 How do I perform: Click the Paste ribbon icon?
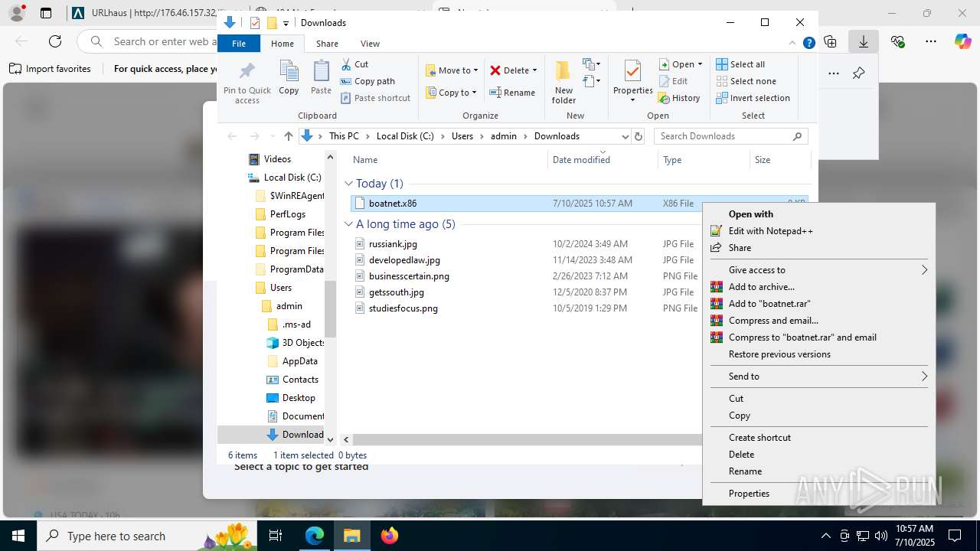click(x=321, y=78)
